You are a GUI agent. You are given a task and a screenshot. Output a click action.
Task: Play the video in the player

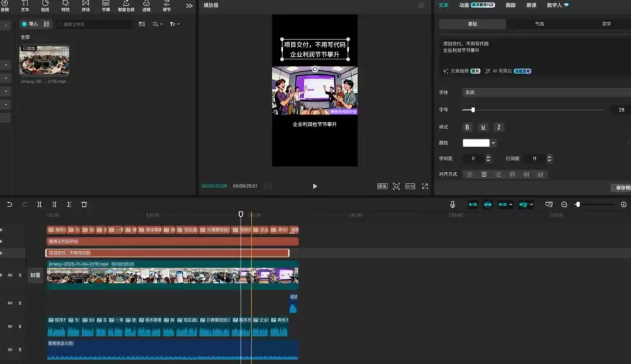(x=315, y=186)
